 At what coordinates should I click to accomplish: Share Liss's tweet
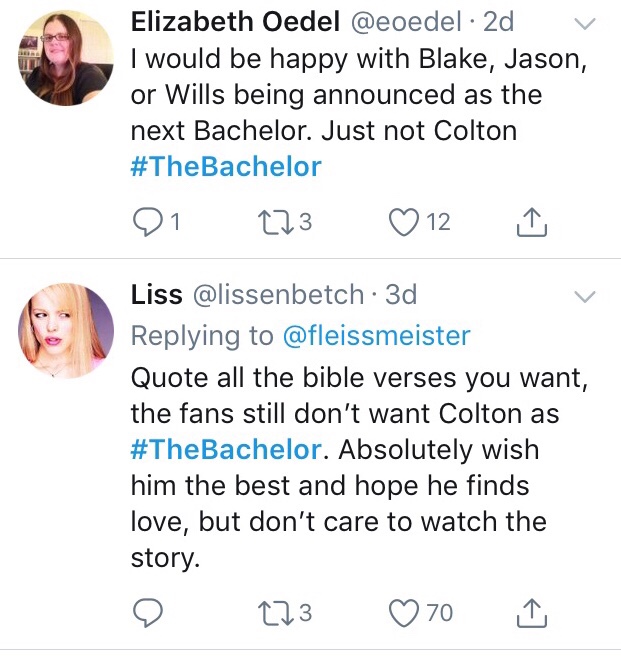[533, 611]
